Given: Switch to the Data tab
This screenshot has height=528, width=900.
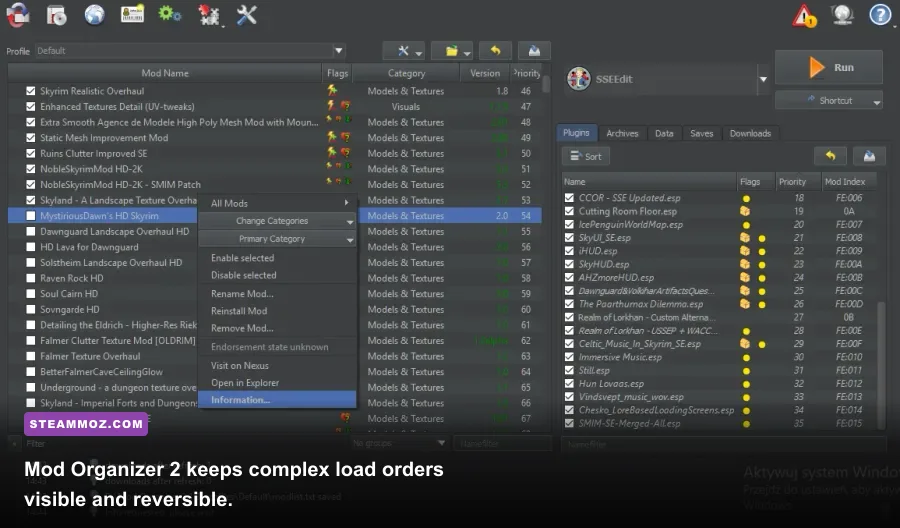Looking at the screenshot, I should coord(664,133).
